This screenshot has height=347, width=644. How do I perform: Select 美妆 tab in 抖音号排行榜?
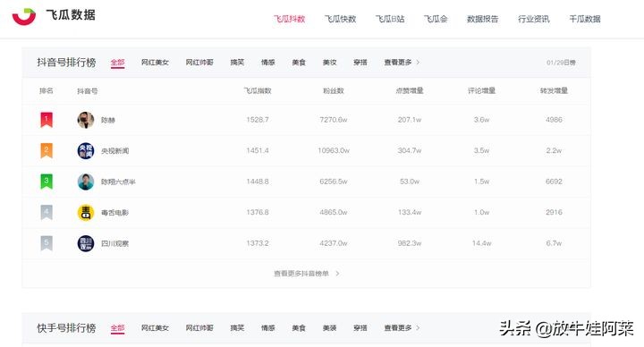tap(330, 63)
